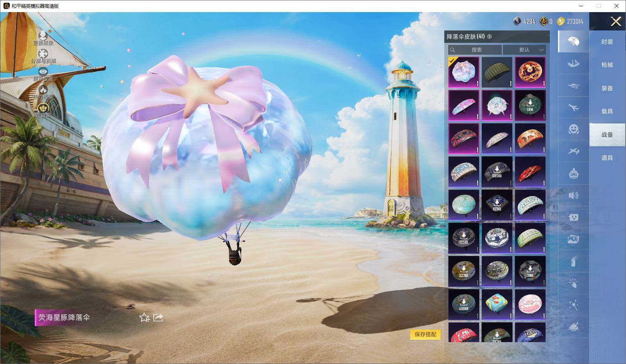Select the orange fiery ring parachute thumbnail
The image size is (626, 364).
pos(530,72)
